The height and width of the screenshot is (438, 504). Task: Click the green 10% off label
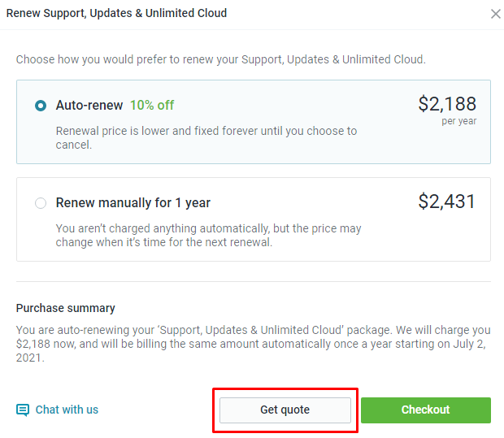pos(152,106)
